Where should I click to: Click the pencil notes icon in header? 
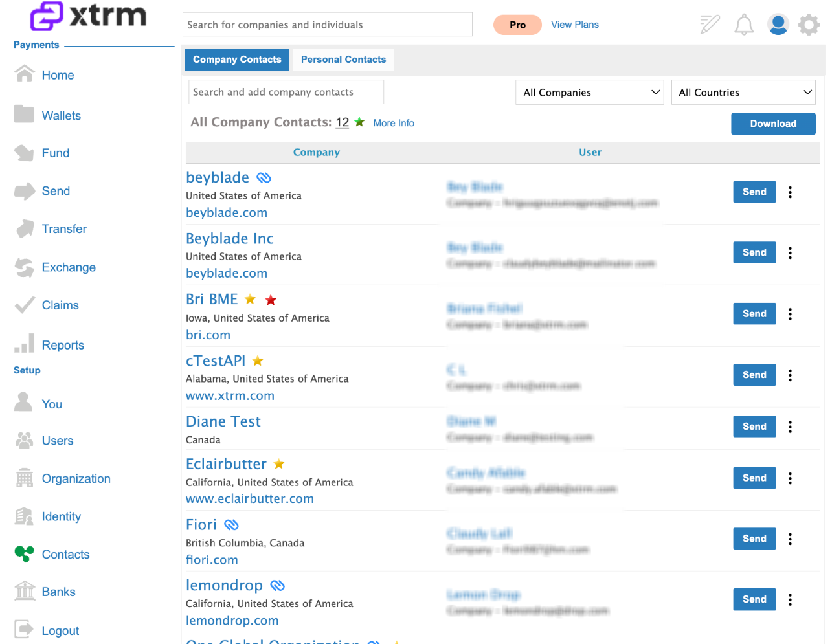click(x=710, y=25)
